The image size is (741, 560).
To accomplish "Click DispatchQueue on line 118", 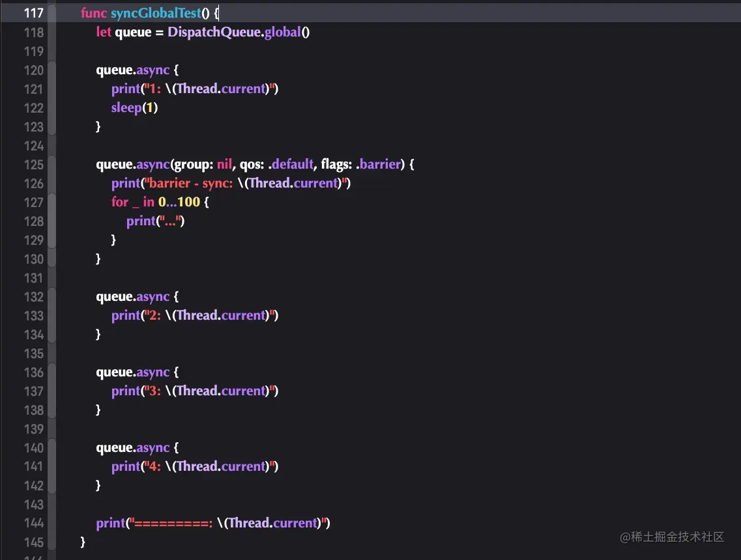I will [214, 32].
